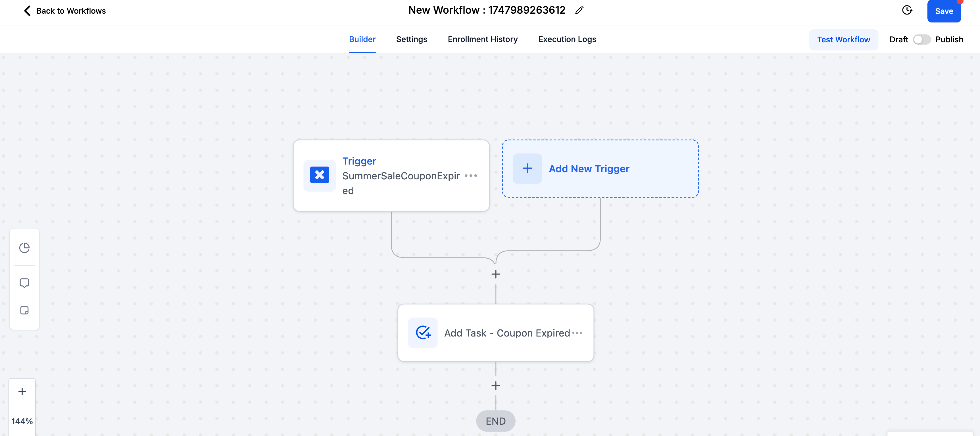Open the trigger card's three-dot menu

[x=471, y=176]
